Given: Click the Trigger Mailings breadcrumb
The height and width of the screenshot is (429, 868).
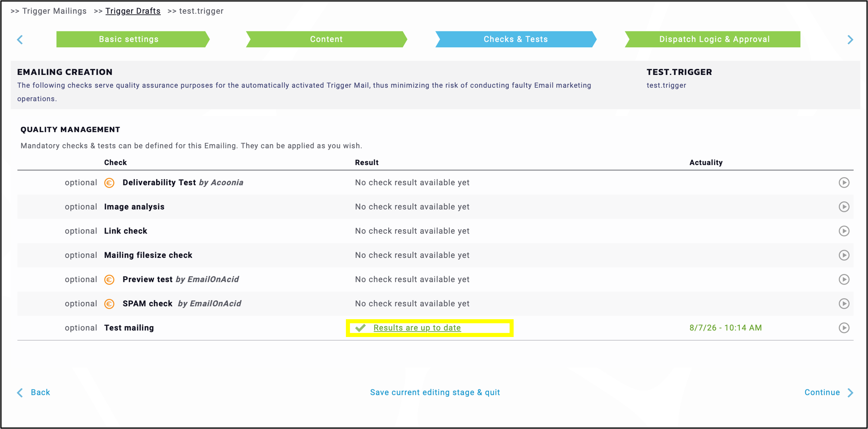Looking at the screenshot, I should [x=54, y=11].
